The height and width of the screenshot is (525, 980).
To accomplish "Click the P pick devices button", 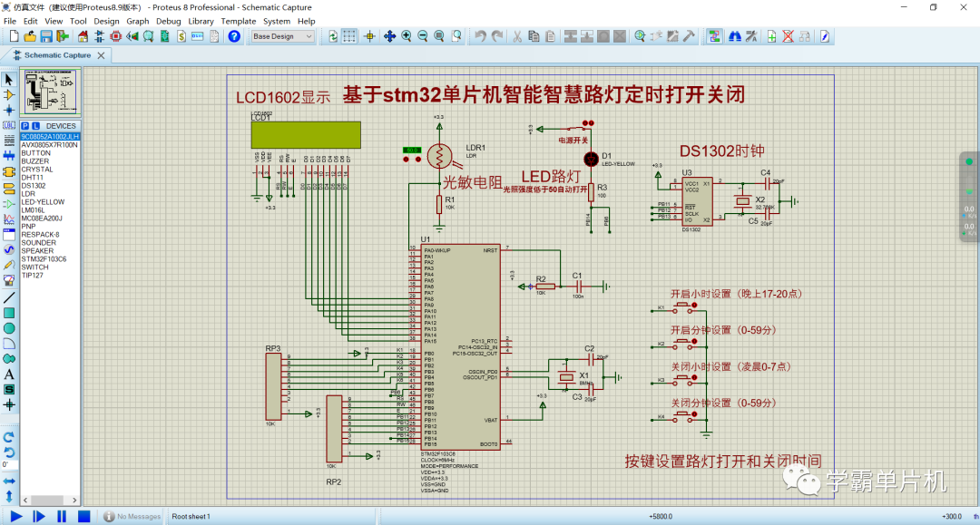I will (25, 125).
